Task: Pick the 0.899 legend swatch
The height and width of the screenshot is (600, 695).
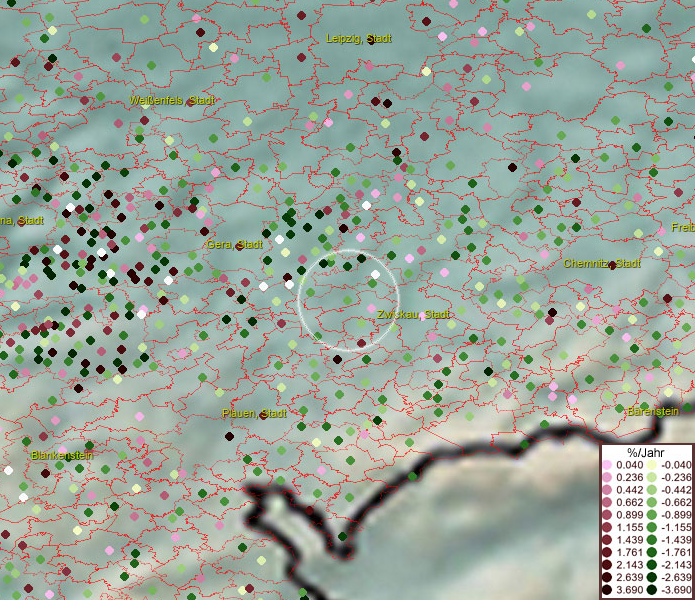Action: click(607, 515)
